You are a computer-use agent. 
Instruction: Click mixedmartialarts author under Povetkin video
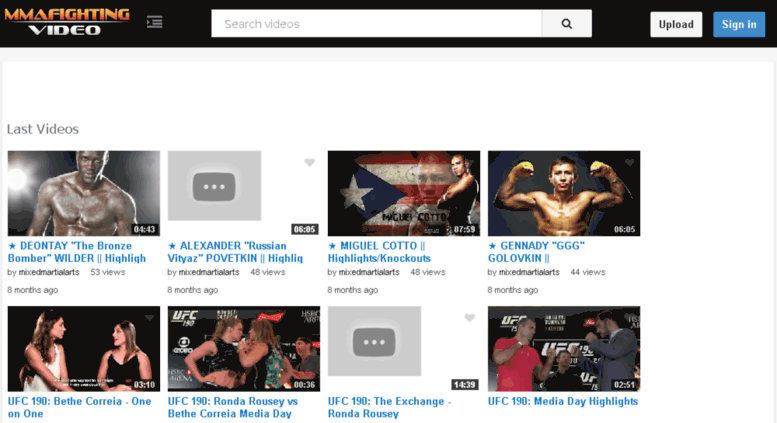[x=209, y=272]
